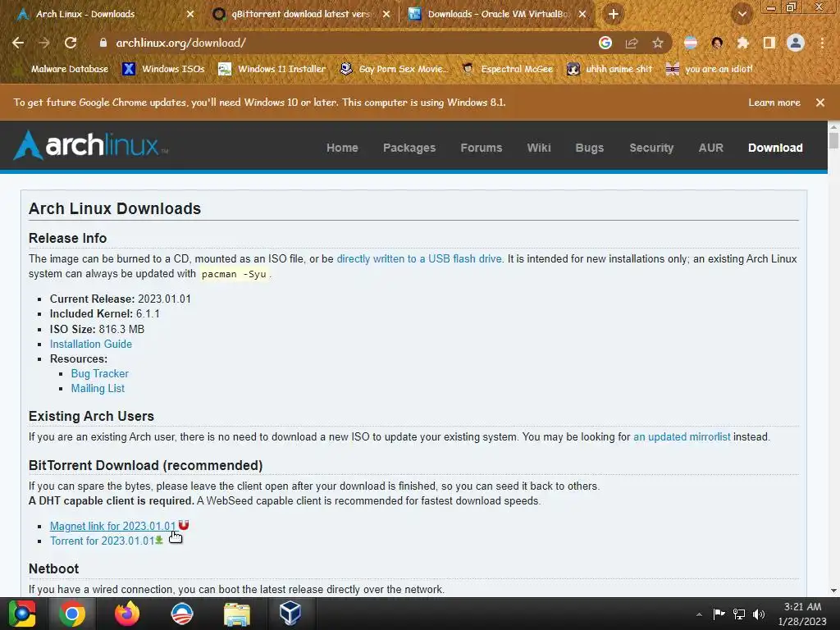Open the Home nav item
This screenshot has width=840, height=630.
pos(342,148)
